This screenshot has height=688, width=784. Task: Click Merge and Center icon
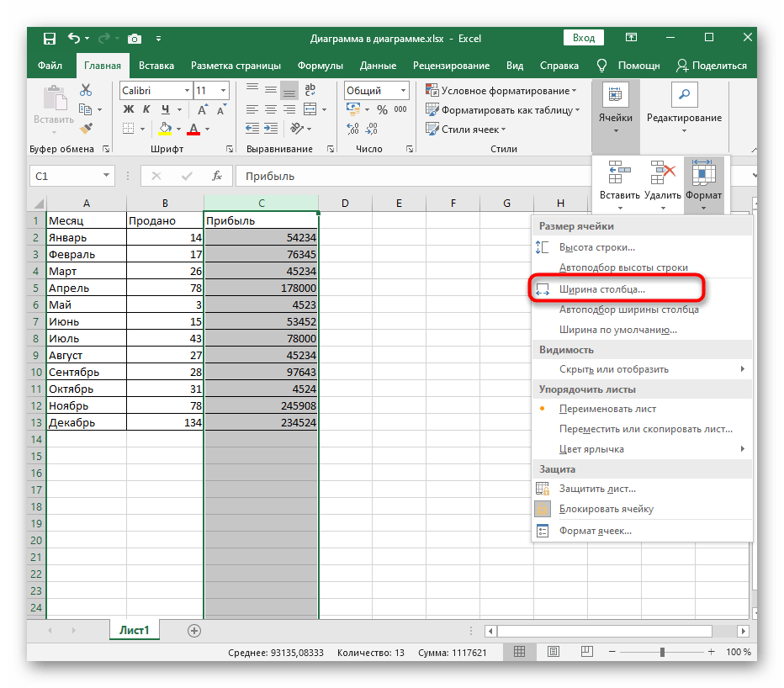(310, 109)
